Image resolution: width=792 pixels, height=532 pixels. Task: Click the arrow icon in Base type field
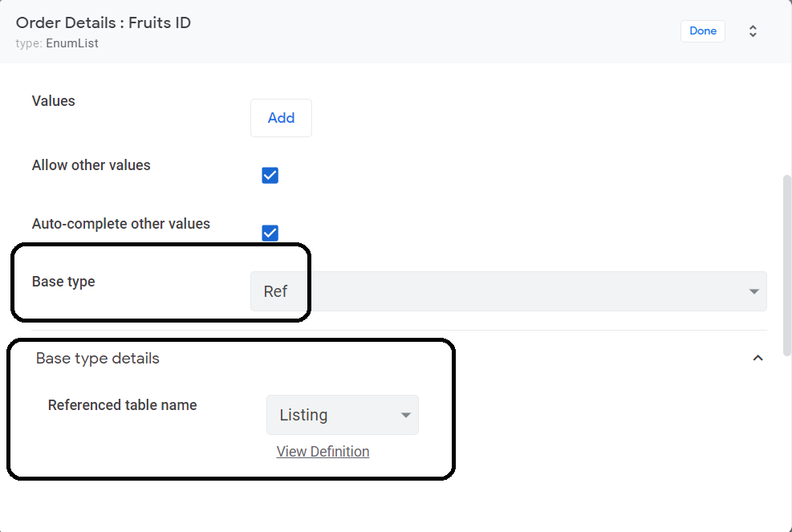coord(754,291)
